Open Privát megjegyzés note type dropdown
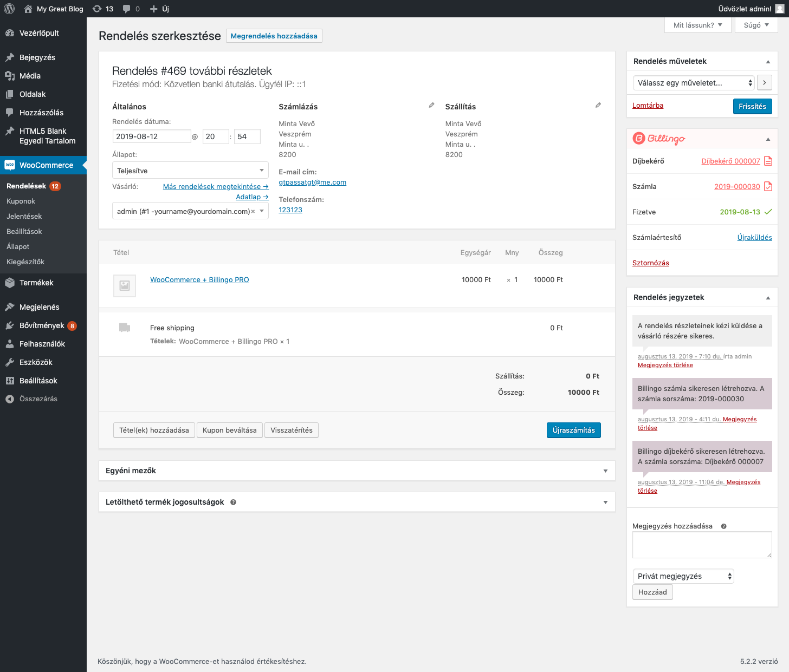This screenshot has height=672, width=789. tap(683, 576)
